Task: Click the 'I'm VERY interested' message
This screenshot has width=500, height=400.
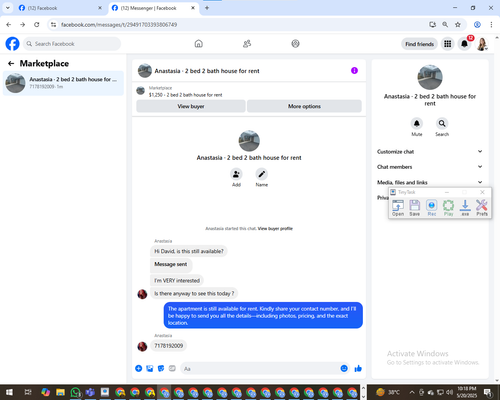Action: point(177,281)
